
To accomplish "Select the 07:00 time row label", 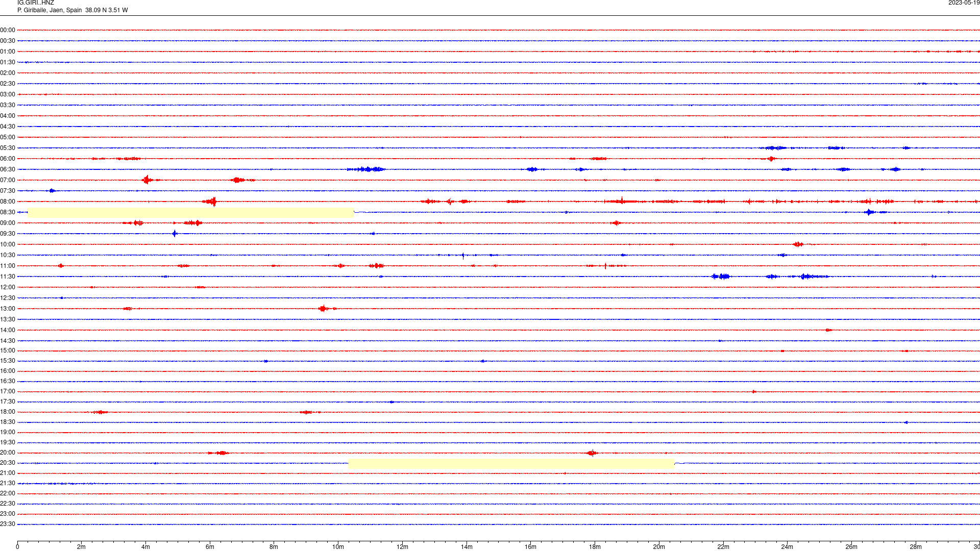I will point(8,180).
